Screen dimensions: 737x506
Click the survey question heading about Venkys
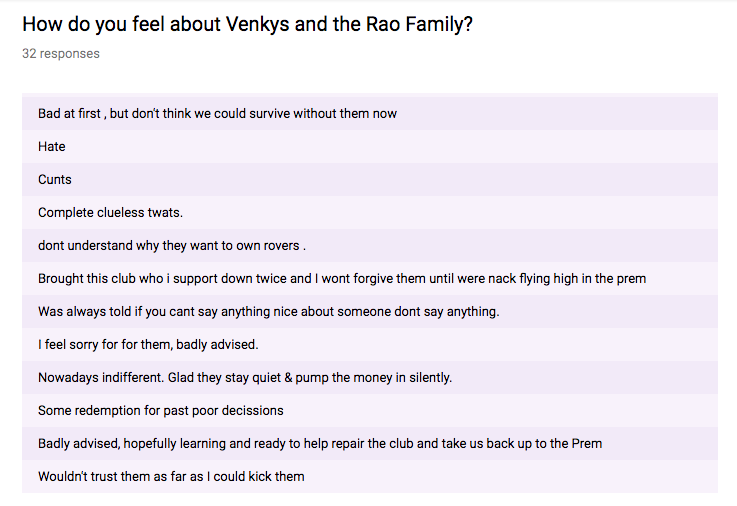pos(247,24)
